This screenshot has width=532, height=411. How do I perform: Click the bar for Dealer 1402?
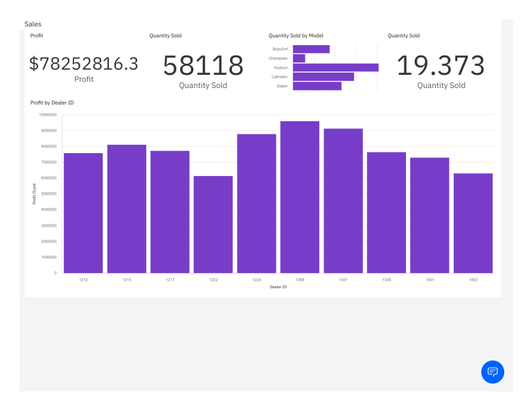click(x=473, y=222)
